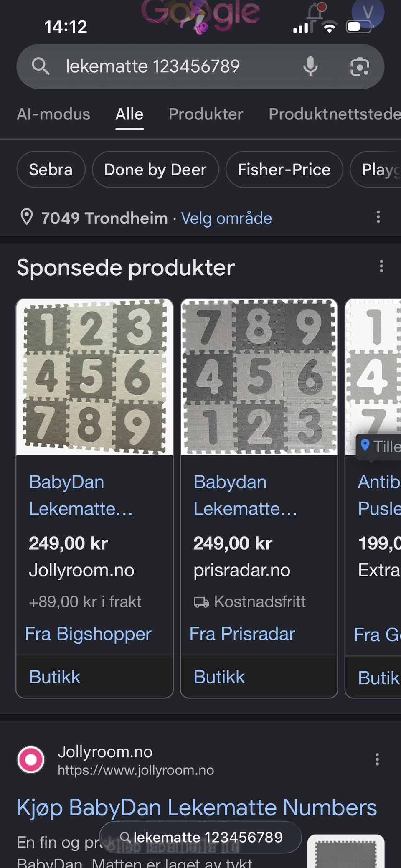The height and width of the screenshot is (868, 401).
Task: Open the Prisradar 789 play mat thumbnail
Action: (259, 377)
